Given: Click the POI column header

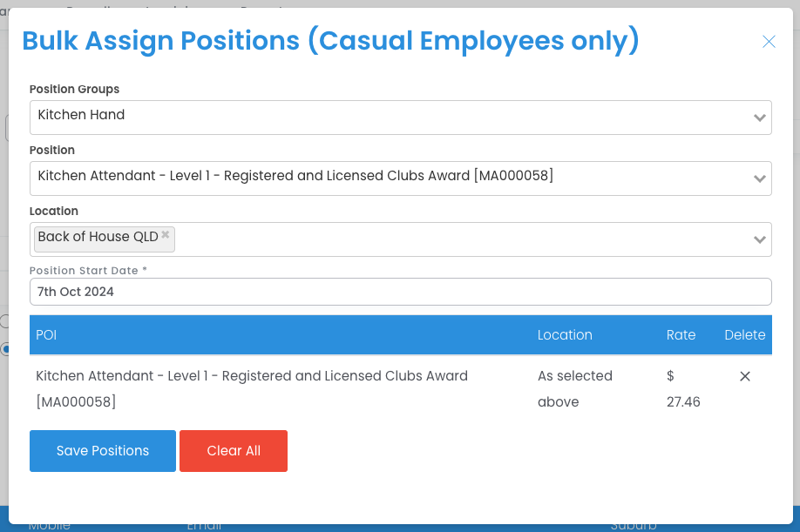Looking at the screenshot, I should click(47, 335).
